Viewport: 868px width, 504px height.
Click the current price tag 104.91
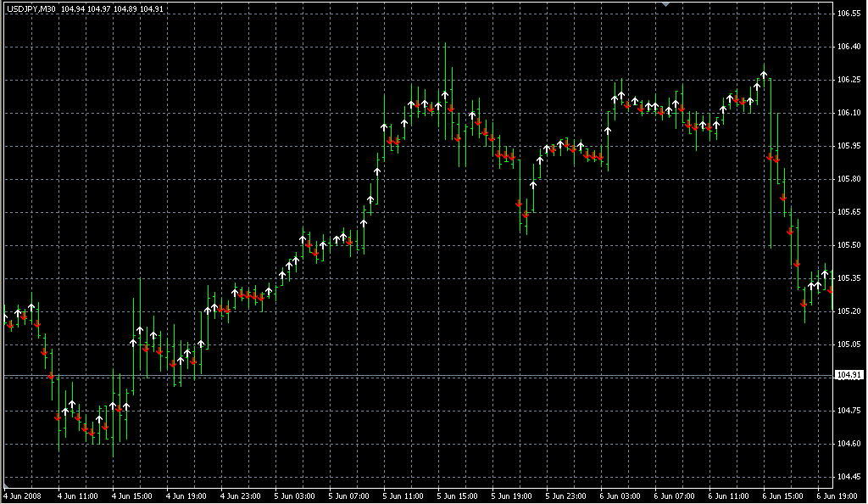[849, 375]
